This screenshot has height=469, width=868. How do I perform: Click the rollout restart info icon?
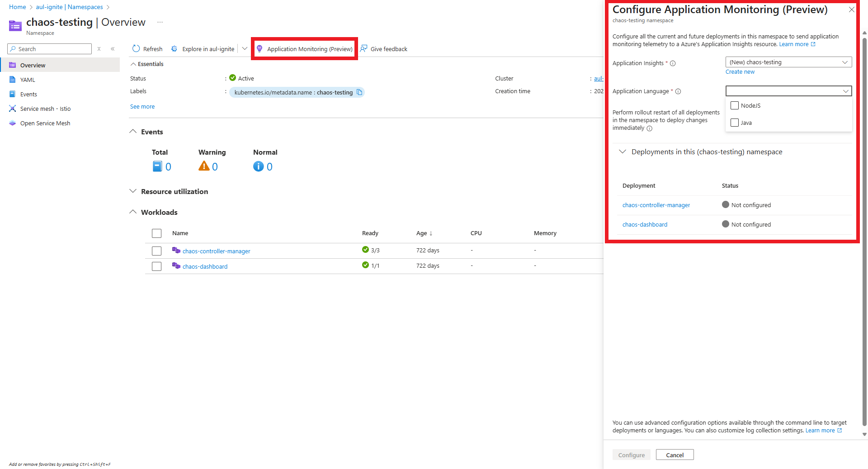[x=650, y=128]
